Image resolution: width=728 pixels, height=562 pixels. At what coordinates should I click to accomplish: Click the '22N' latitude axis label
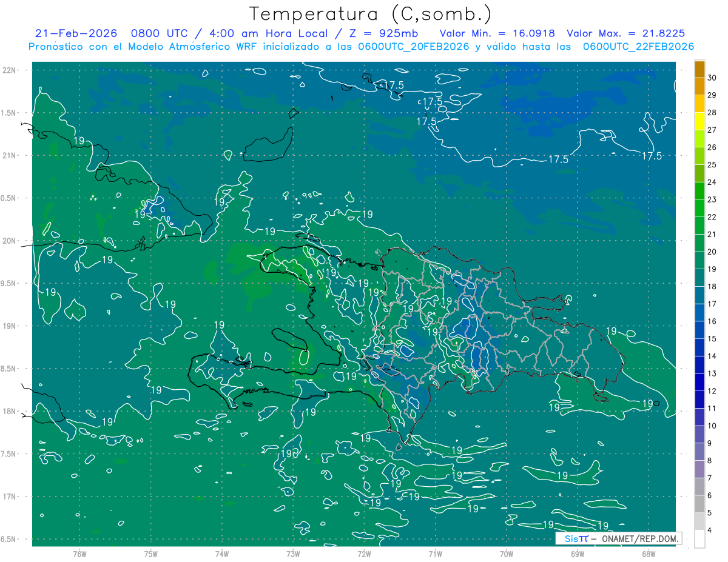(x=9, y=70)
